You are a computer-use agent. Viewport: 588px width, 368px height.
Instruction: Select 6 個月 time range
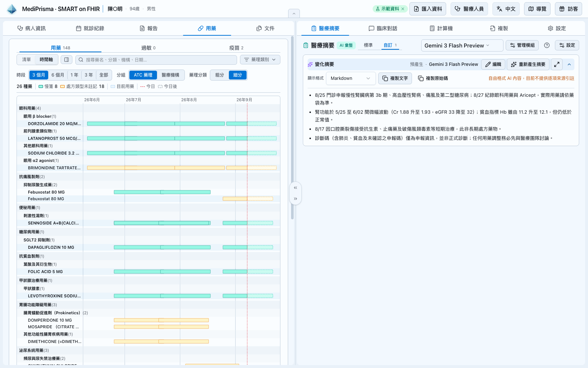(58, 75)
